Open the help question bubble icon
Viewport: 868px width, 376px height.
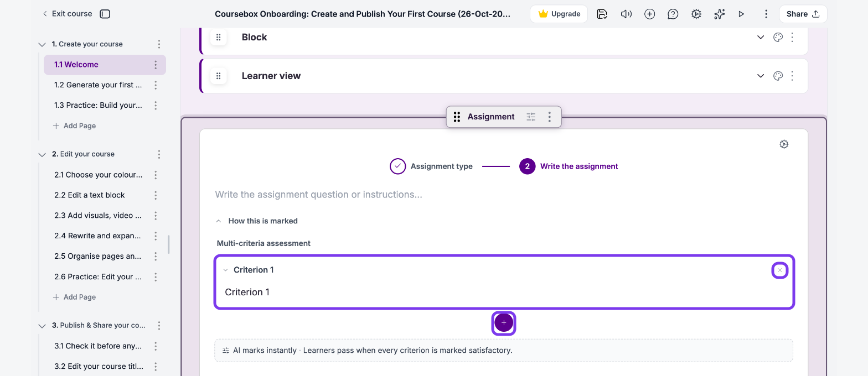tap(673, 14)
